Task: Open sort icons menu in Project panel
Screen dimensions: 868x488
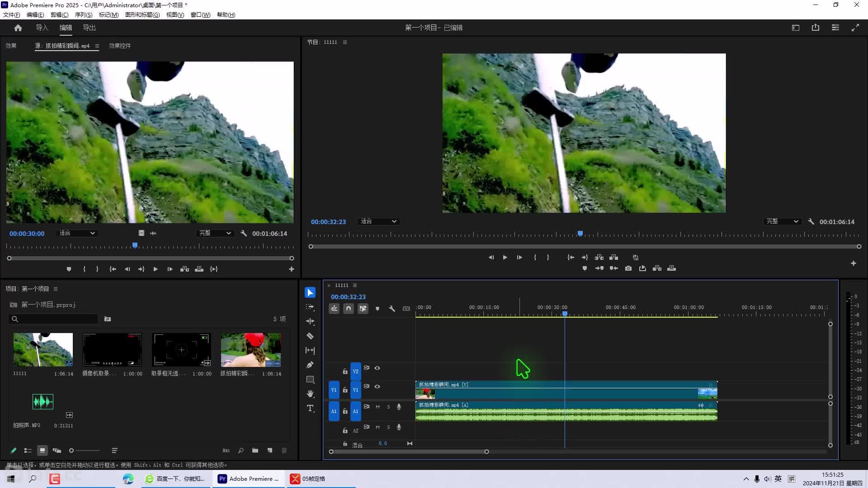Action: point(114,450)
